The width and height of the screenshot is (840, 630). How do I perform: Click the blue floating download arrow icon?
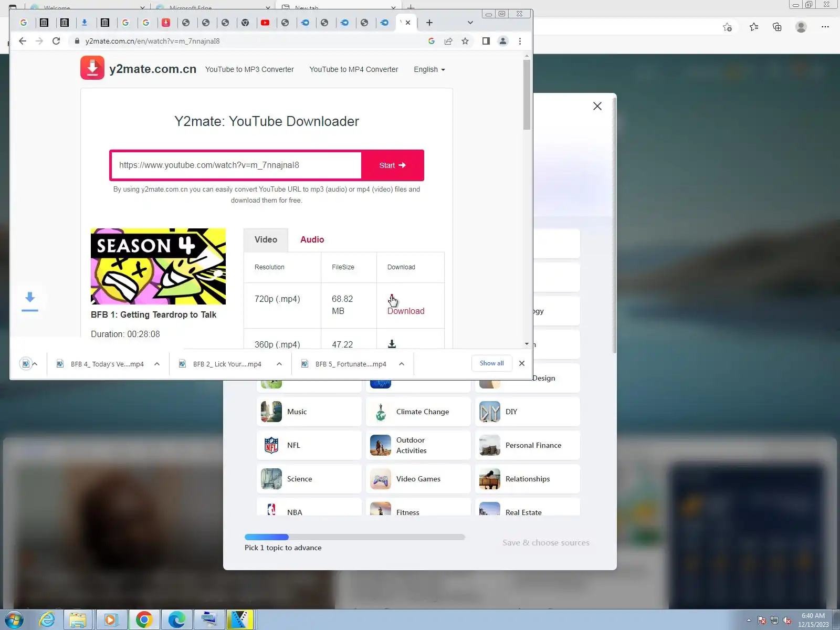tap(30, 300)
